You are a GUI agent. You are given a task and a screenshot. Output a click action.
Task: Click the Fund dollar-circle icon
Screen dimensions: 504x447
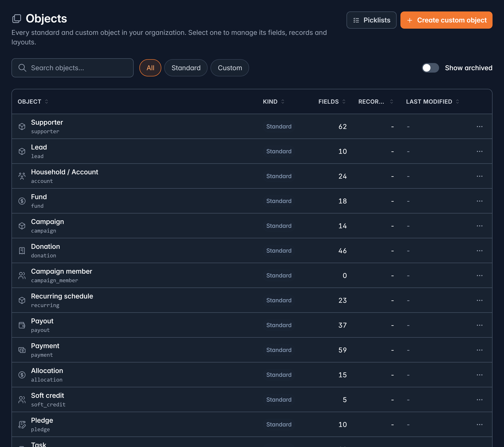point(22,201)
